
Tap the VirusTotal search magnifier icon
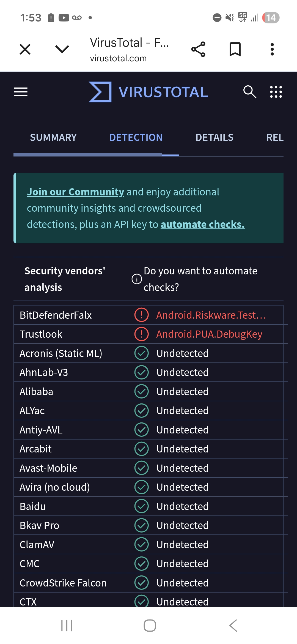pos(249,92)
